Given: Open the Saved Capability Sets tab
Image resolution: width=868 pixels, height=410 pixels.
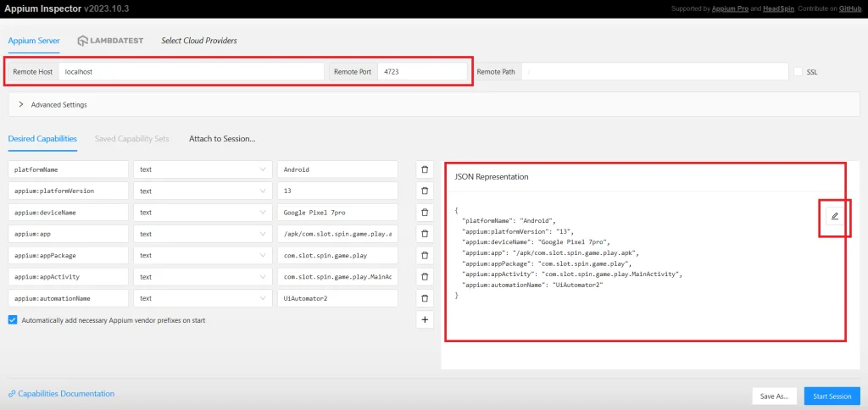Looking at the screenshot, I should (131, 139).
